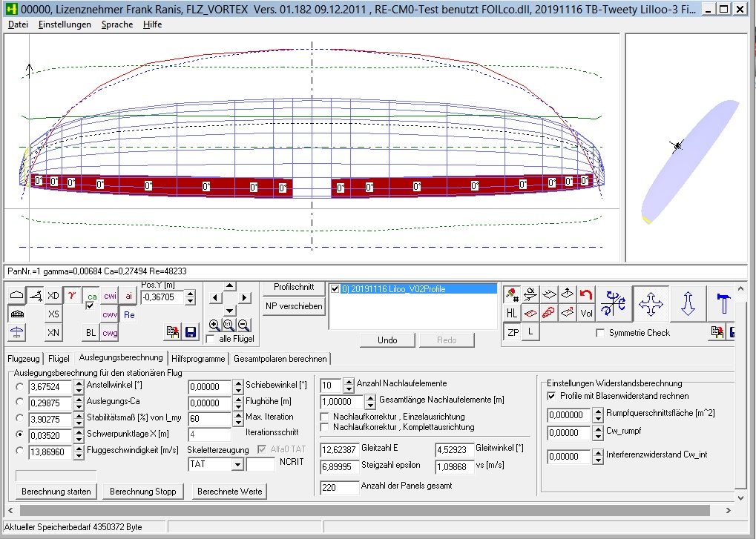This screenshot has height=539, width=756.
Task: Open the Einstellungen menu
Action: pyautogui.click(x=65, y=24)
